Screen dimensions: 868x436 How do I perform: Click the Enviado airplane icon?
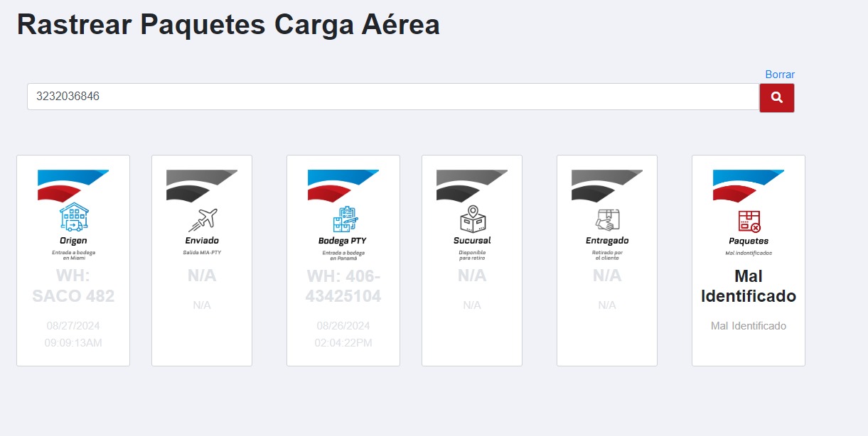pos(202,220)
